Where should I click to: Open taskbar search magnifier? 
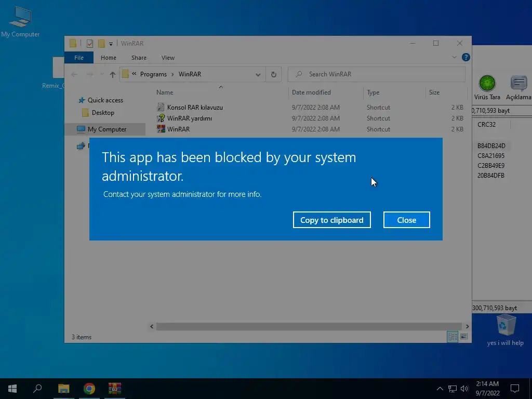pyautogui.click(x=37, y=389)
